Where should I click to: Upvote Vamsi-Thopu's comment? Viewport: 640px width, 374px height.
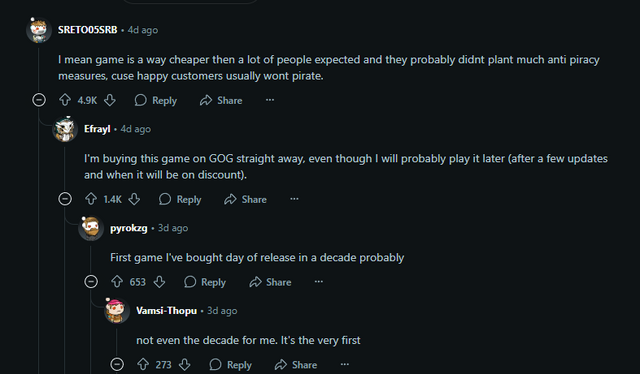(143, 364)
